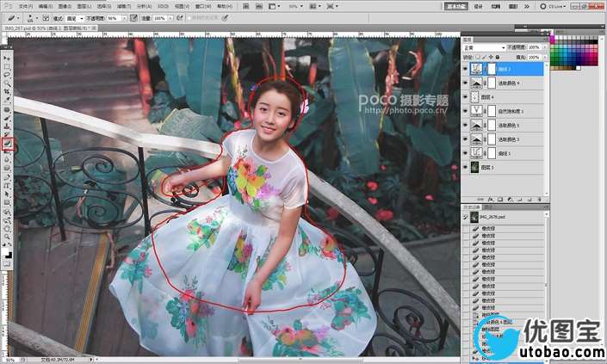Click the add layer mask icon
The height and width of the screenshot is (364, 607).
point(500,200)
